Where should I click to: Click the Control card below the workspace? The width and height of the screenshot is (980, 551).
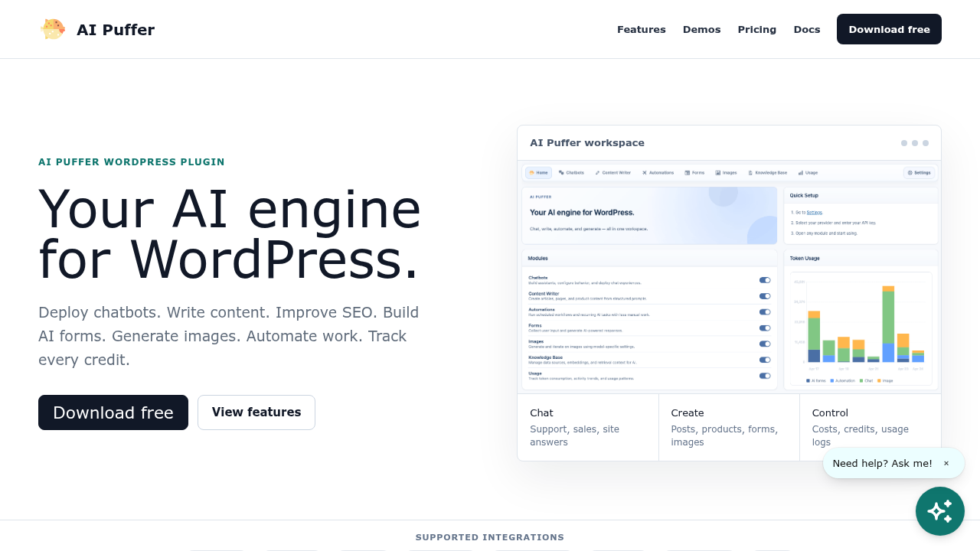[871, 427]
